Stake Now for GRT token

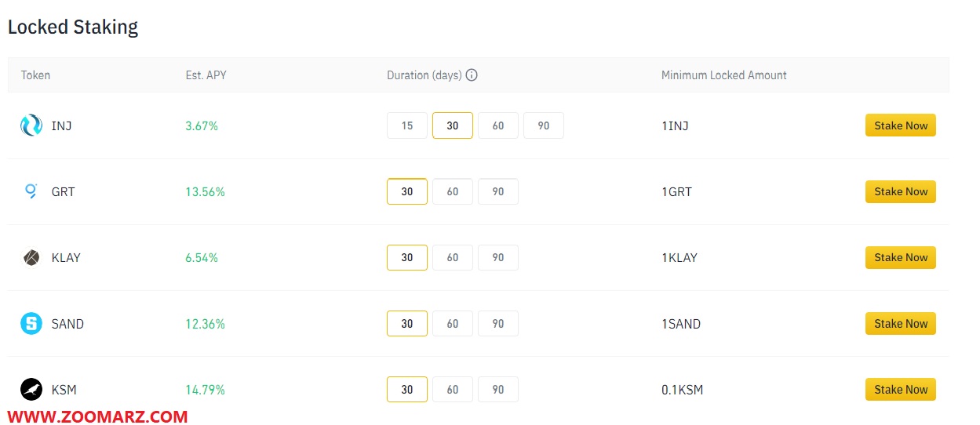pos(901,191)
